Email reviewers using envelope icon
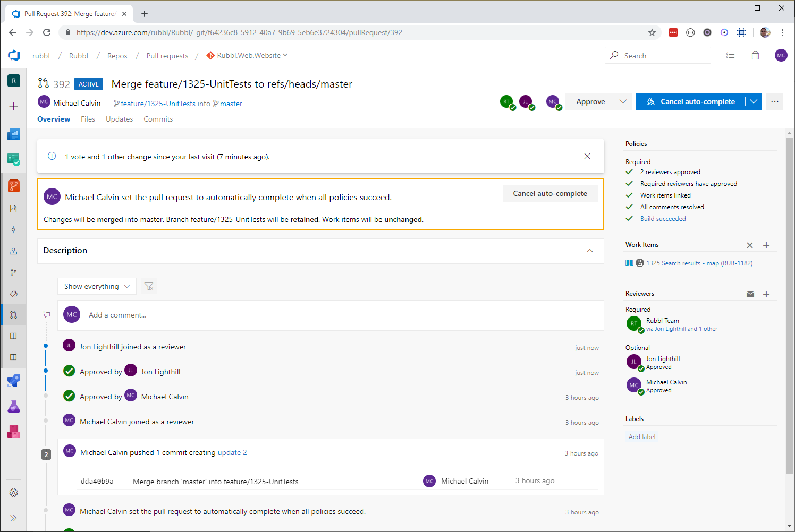Screen dimensions: 795x532 [x=750, y=294]
